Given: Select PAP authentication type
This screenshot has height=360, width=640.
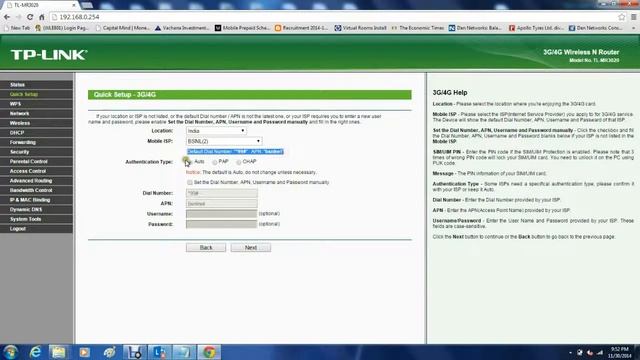Looking at the screenshot, I should (215, 162).
